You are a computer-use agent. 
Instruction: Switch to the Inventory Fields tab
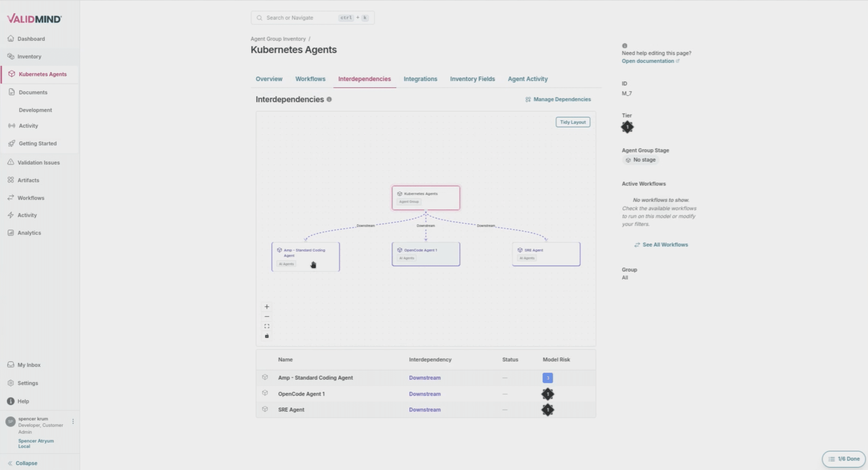tap(472, 79)
